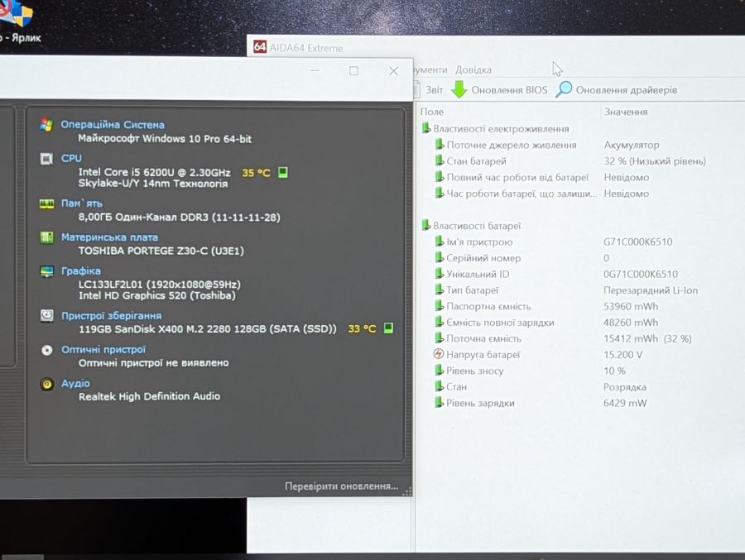This screenshot has height=560, width=745.
Task: Click the monitor graphics icon
Action: pyautogui.click(x=46, y=271)
